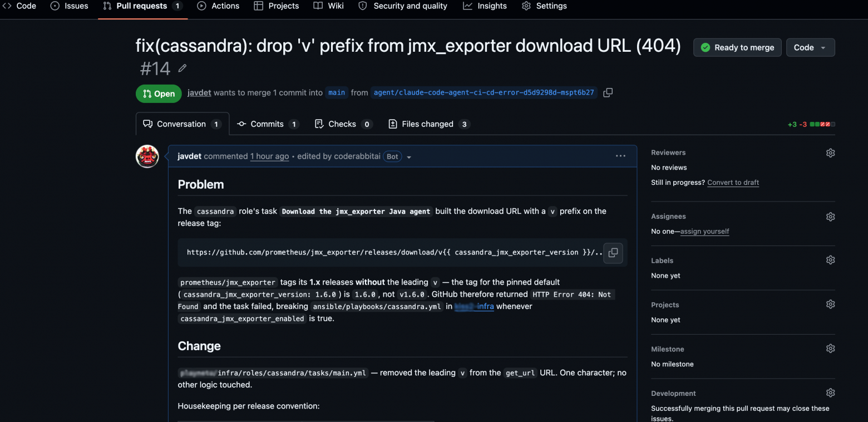Click the Ready to merge button
Screen dimensions: 868x422
pyautogui.click(x=737, y=47)
